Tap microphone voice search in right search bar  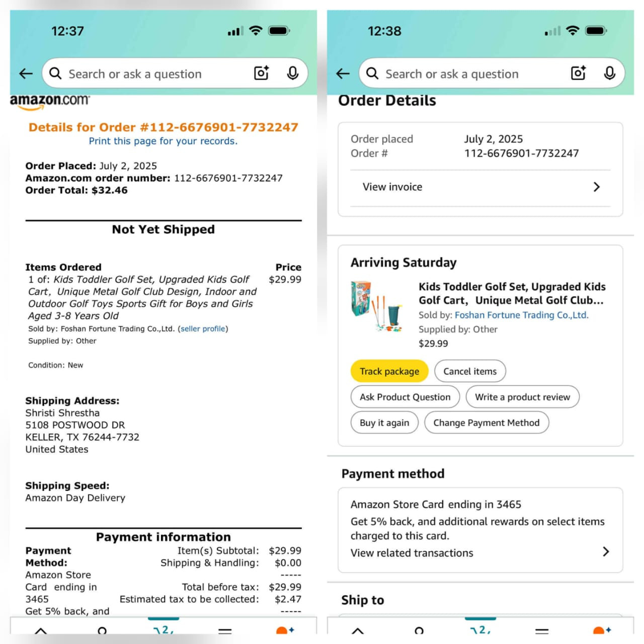pyautogui.click(x=610, y=73)
